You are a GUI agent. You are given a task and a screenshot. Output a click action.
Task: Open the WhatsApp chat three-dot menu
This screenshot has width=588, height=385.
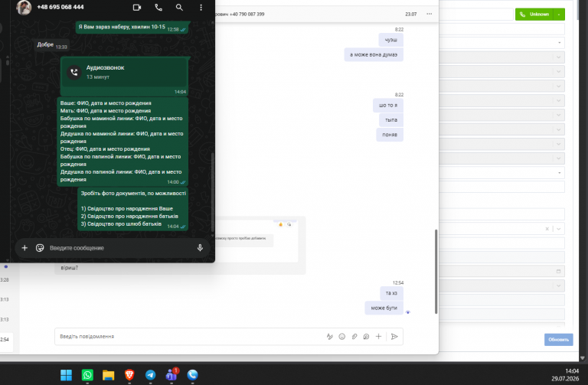pos(201,8)
